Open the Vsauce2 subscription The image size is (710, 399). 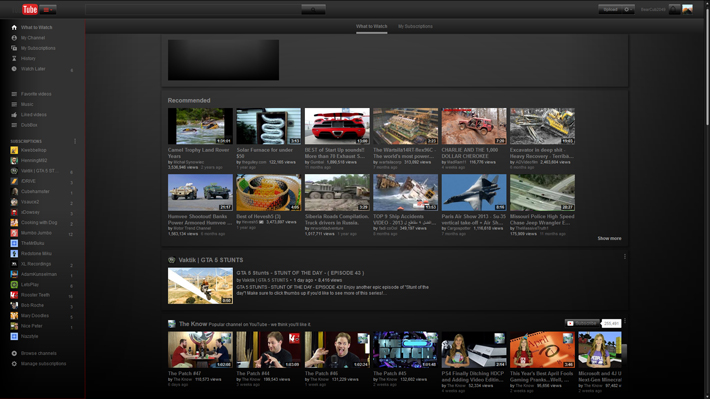(x=30, y=202)
